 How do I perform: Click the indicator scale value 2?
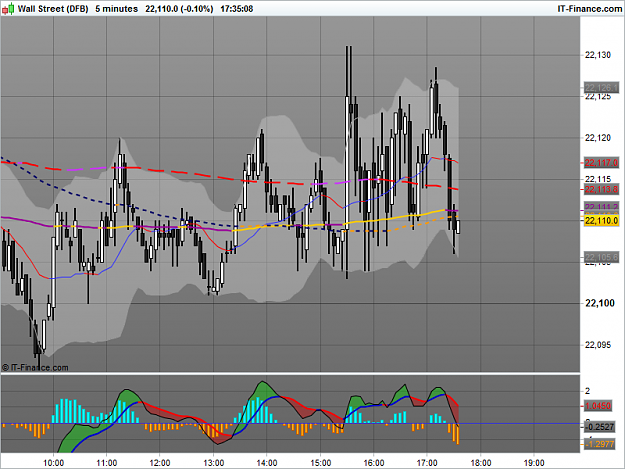pyautogui.click(x=587, y=391)
